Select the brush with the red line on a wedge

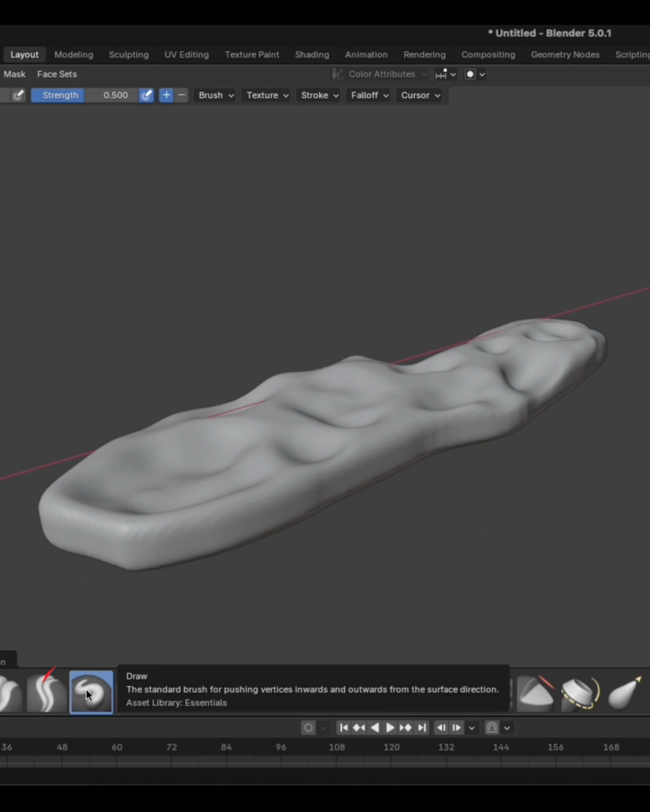click(x=535, y=693)
